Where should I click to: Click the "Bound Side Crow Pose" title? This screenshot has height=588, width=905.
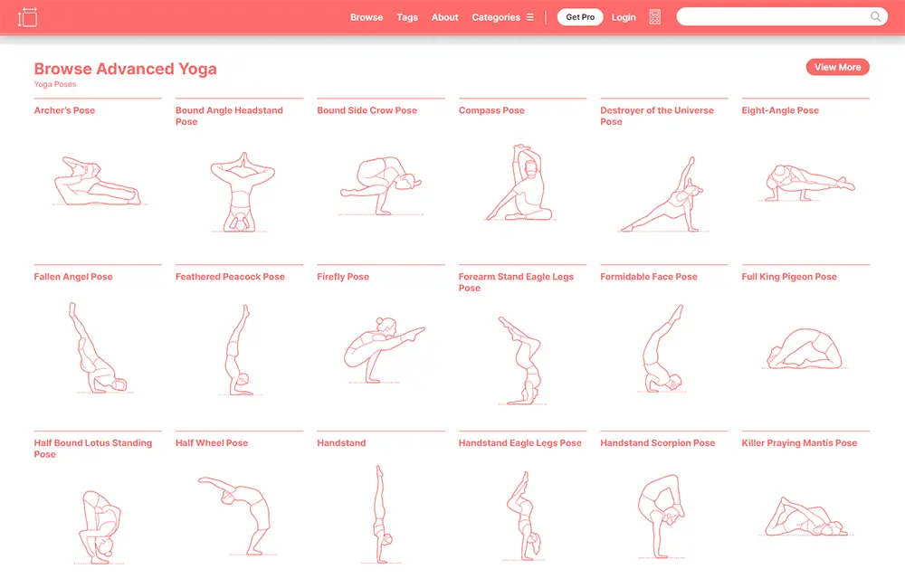(367, 110)
